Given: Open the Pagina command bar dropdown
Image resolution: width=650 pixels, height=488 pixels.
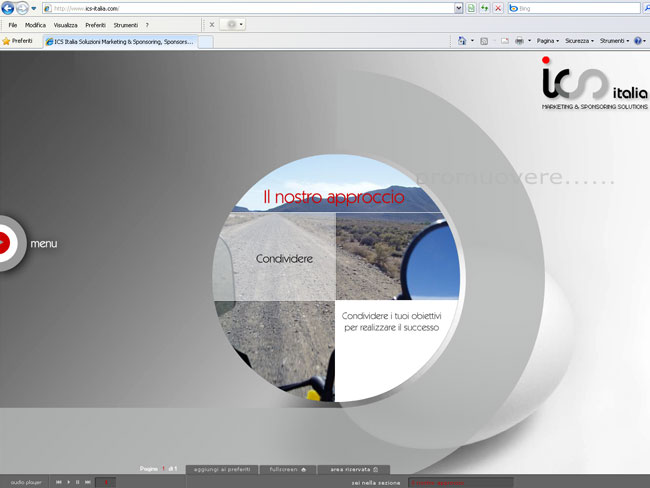Looking at the screenshot, I should [548, 41].
